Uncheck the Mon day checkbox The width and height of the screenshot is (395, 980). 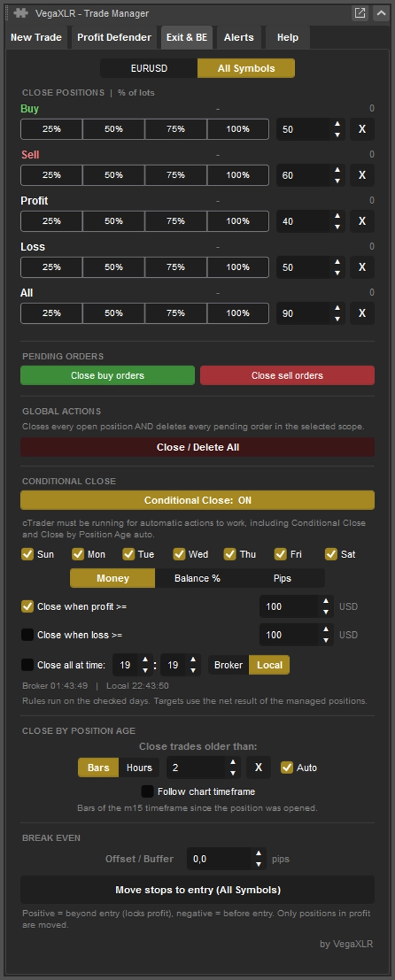click(x=78, y=554)
